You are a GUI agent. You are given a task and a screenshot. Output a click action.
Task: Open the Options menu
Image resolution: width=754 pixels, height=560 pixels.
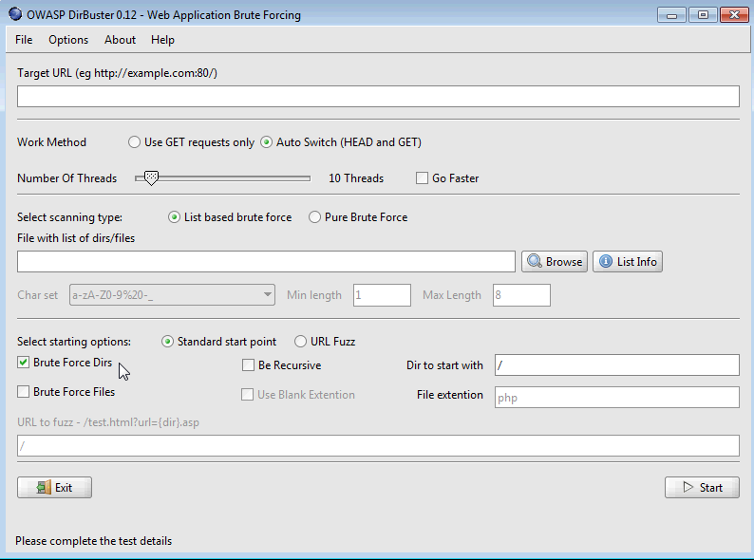click(68, 40)
